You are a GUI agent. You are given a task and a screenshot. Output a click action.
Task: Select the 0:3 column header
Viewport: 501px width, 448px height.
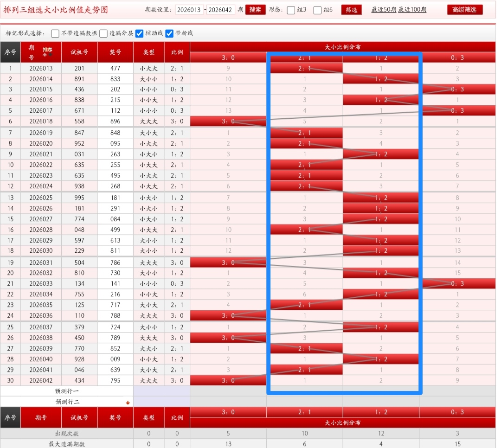457,58
